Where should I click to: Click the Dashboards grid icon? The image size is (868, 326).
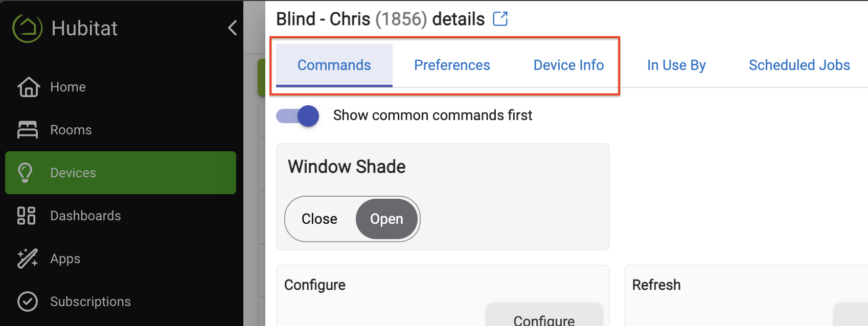27,216
